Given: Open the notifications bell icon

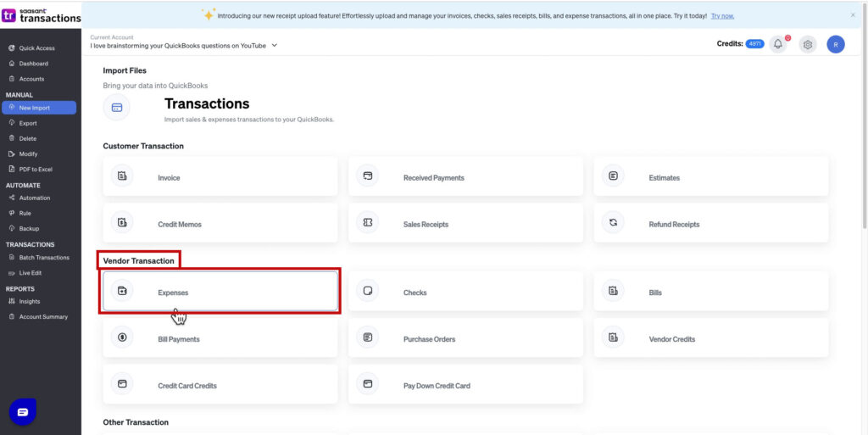Looking at the screenshot, I should (778, 44).
